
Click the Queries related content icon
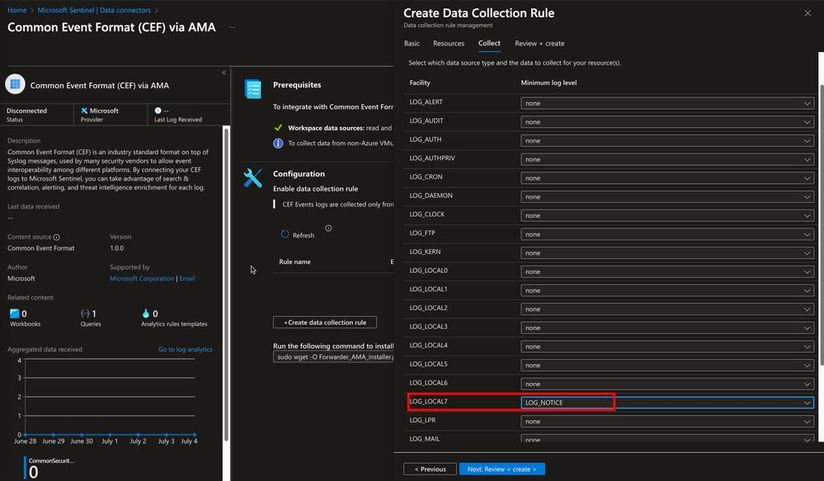click(x=85, y=313)
